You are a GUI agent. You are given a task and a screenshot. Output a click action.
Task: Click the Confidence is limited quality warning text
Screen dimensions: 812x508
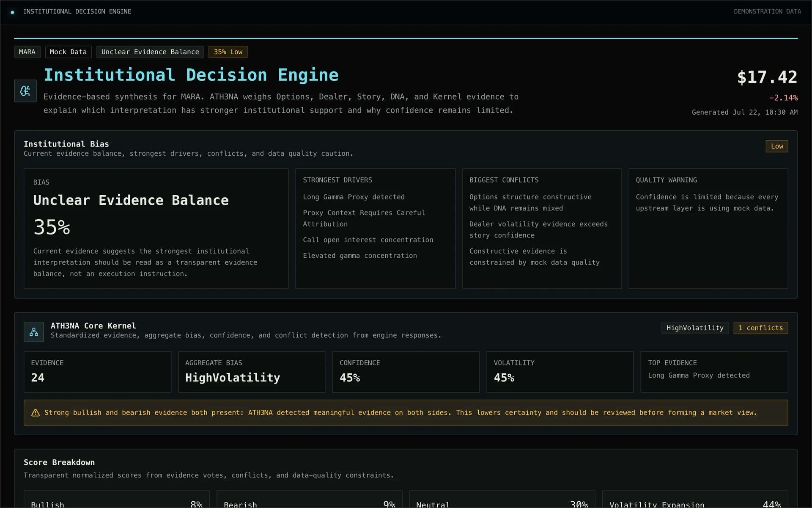click(x=707, y=202)
